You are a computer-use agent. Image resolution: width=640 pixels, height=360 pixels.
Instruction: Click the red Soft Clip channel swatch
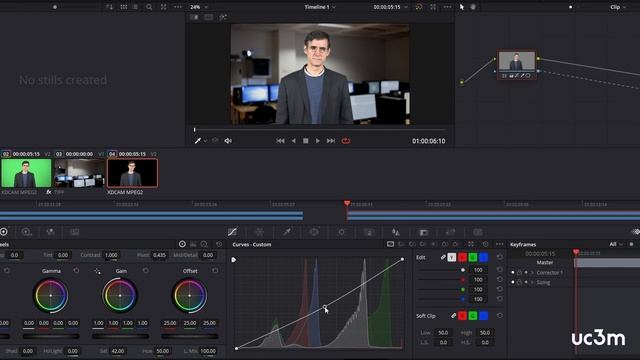tap(462, 316)
